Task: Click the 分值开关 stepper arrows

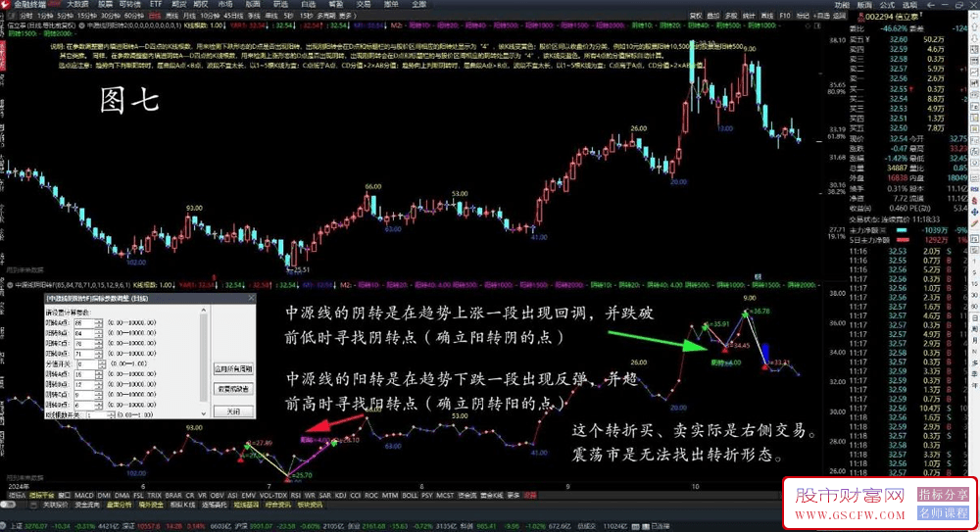Action: (x=102, y=363)
